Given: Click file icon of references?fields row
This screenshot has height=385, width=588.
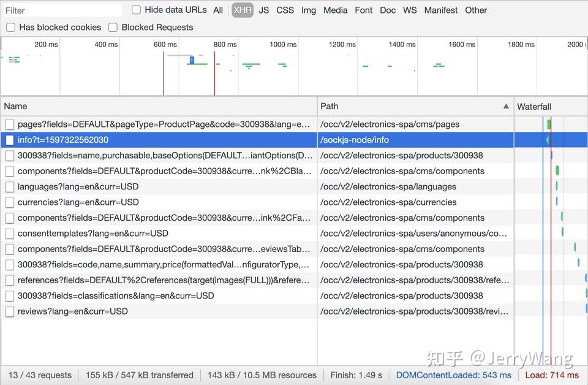Looking at the screenshot, I should [10, 280].
